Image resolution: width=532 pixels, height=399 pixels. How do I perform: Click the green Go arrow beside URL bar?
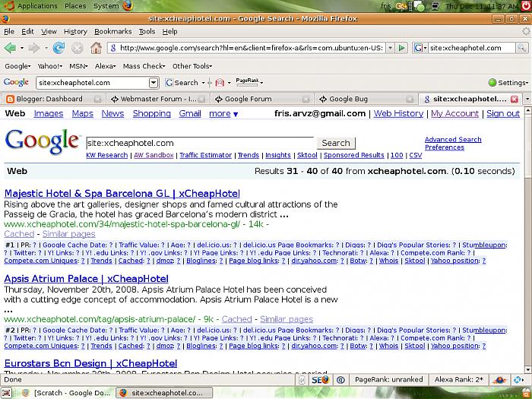pos(402,48)
